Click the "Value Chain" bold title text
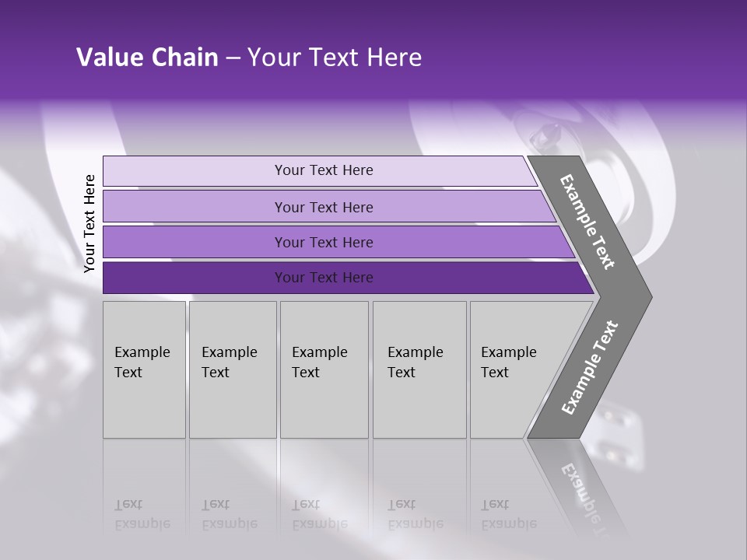 [x=147, y=58]
